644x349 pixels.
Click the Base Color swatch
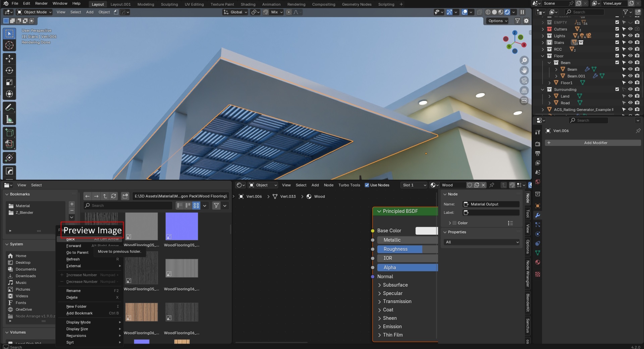tap(426, 231)
